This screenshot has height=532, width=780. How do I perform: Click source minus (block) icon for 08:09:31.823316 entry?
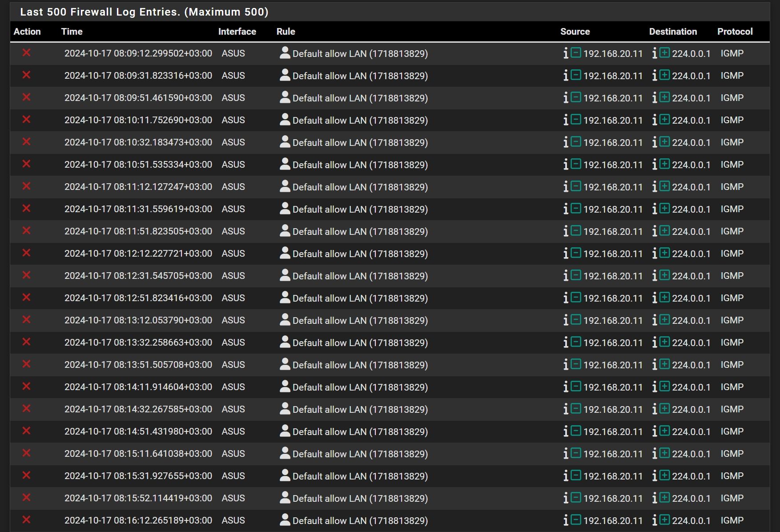(x=576, y=75)
